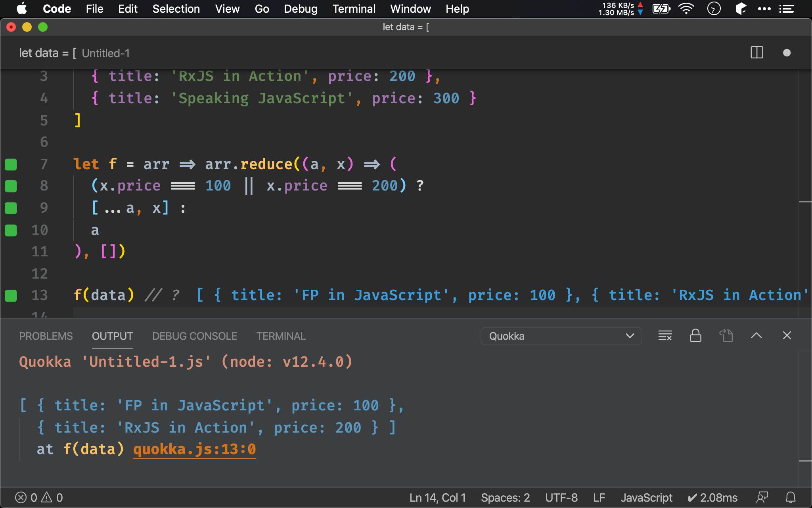The height and width of the screenshot is (508, 812).
Task: Click the green Quokka marker on line 8
Action: (11, 186)
